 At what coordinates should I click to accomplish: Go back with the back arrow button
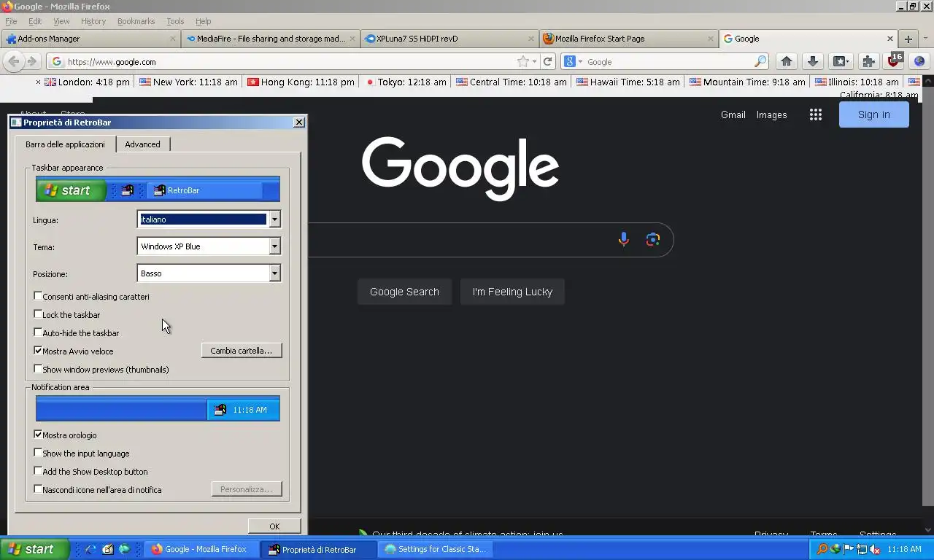pos(13,62)
